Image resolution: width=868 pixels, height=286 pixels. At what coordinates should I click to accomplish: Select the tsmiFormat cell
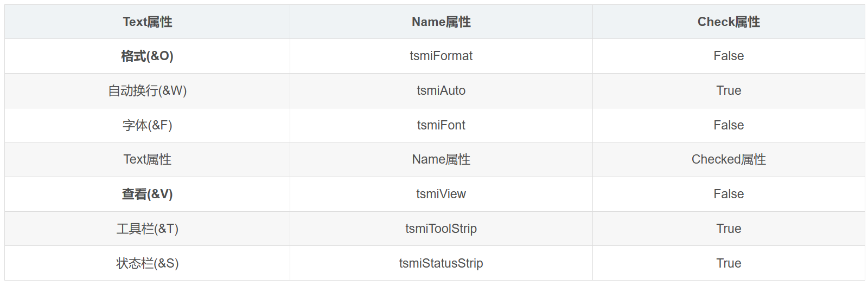[x=441, y=56]
